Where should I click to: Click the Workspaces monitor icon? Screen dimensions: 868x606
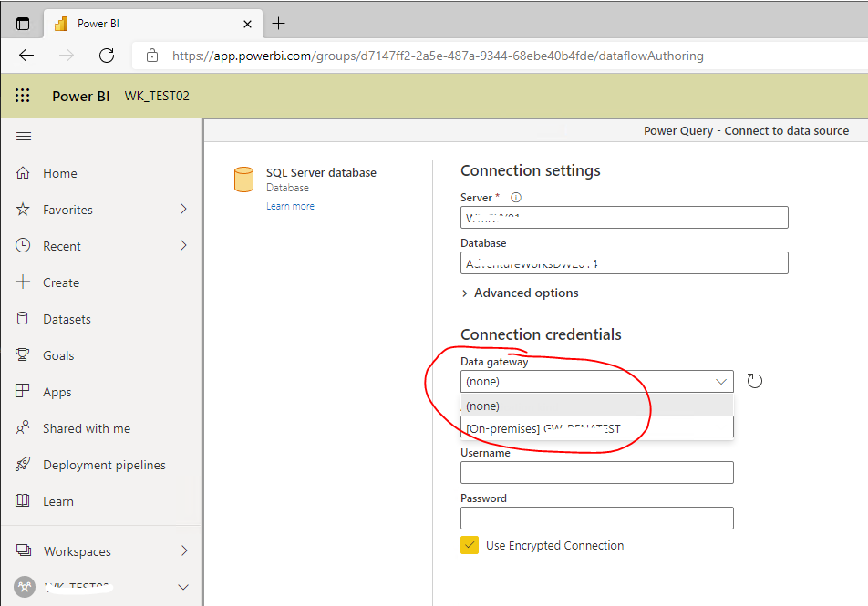(24, 550)
